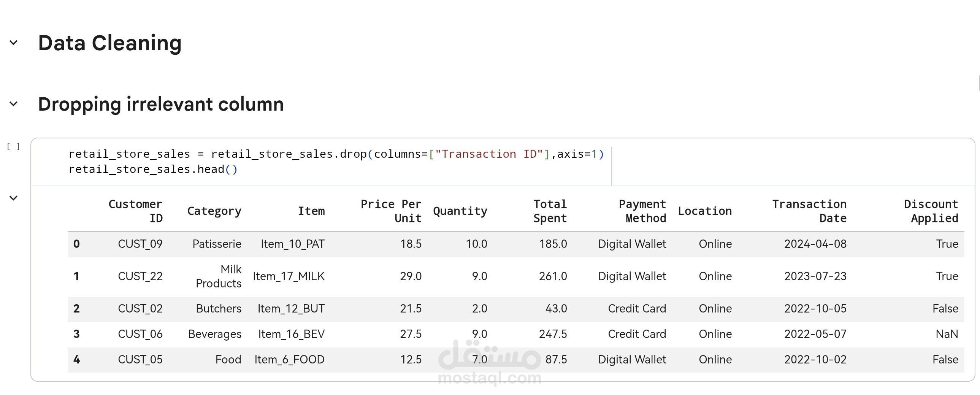
Task: Select cell CUST_09
Action: click(x=140, y=244)
